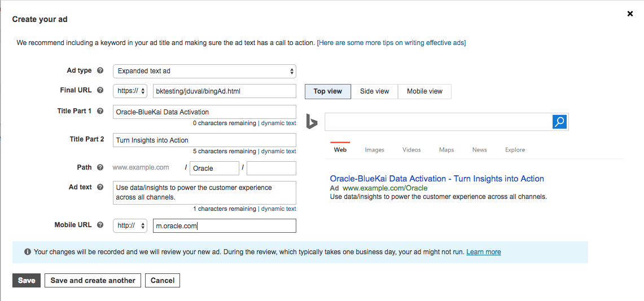Switch to Top view preview
Image resolution: width=644 pixels, height=301 pixels.
coord(328,91)
